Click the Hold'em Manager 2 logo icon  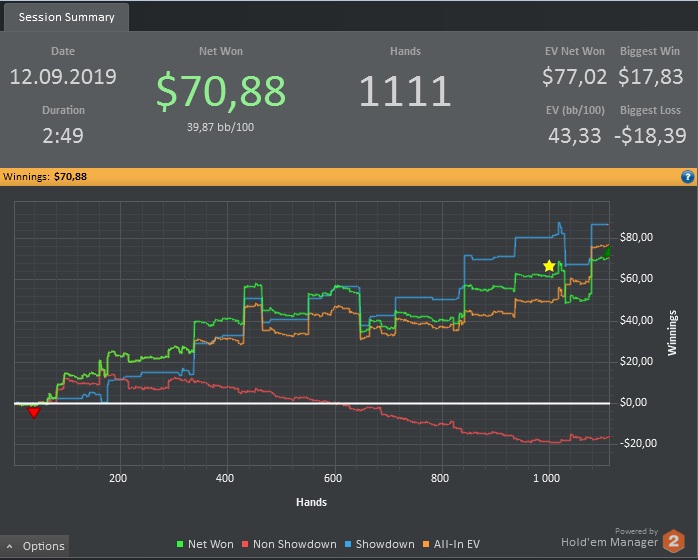click(x=674, y=541)
